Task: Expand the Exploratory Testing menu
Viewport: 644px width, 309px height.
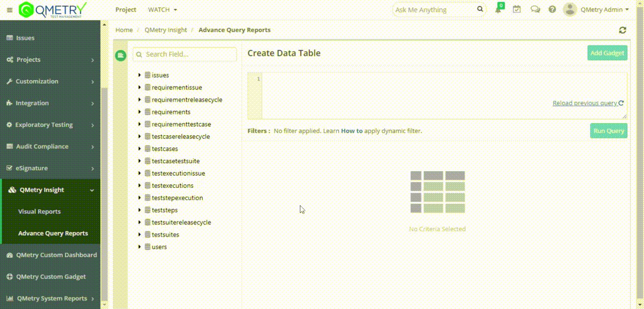Action: [x=50, y=124]
